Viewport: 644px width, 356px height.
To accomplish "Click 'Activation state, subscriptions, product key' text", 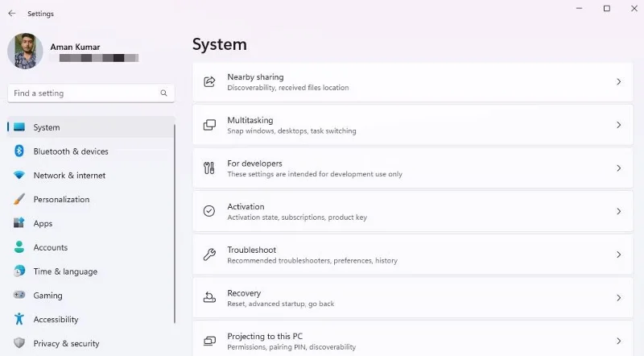I will 297,217.
